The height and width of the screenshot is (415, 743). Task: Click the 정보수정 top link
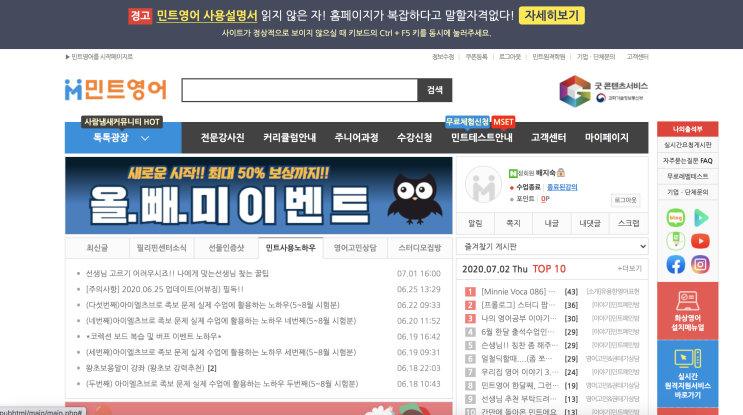pos(443,57)
